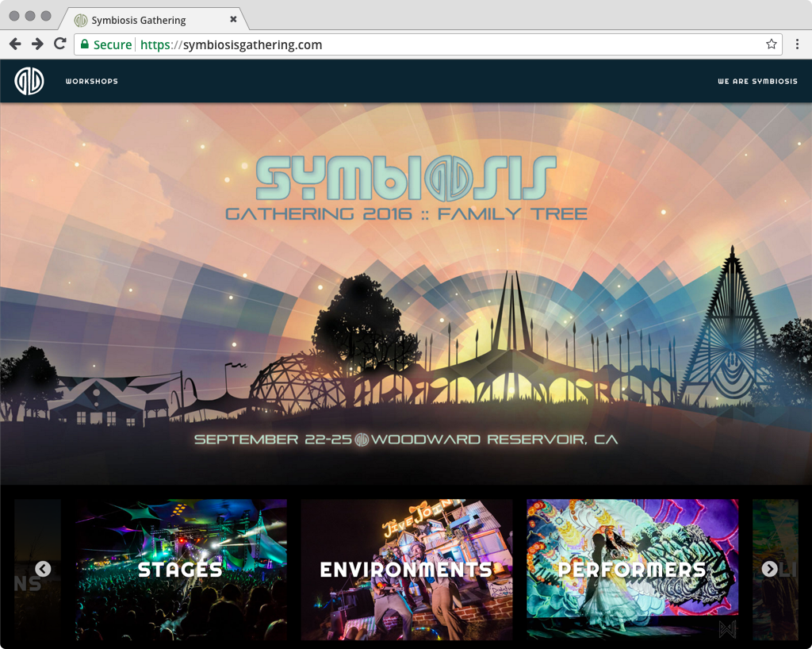Go forward to the next page
This screenshot has width=812, height=649.
(x=37, y=44)
